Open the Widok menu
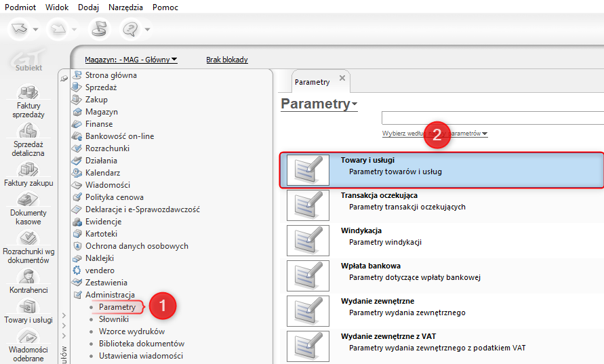604x364 pixels. pyautogui.click(x=57, y=7)
